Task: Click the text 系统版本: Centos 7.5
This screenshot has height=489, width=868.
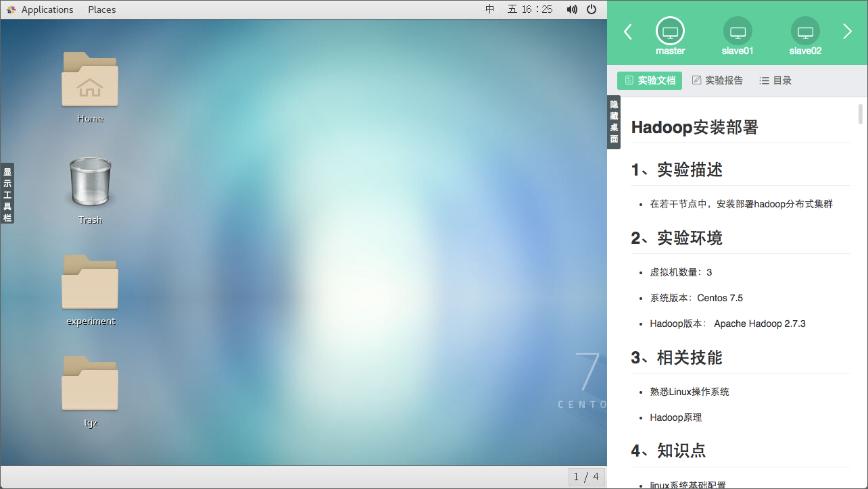Action: 696,298
